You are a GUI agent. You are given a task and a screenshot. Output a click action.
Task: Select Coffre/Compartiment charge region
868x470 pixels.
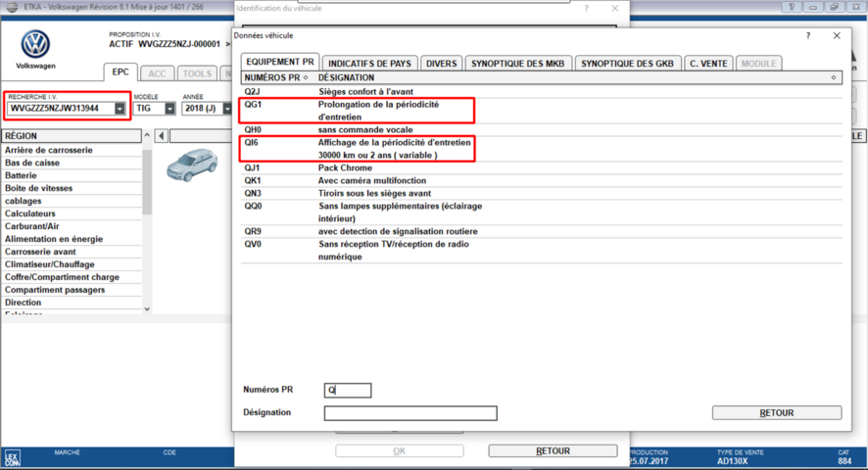coord(72,277)
